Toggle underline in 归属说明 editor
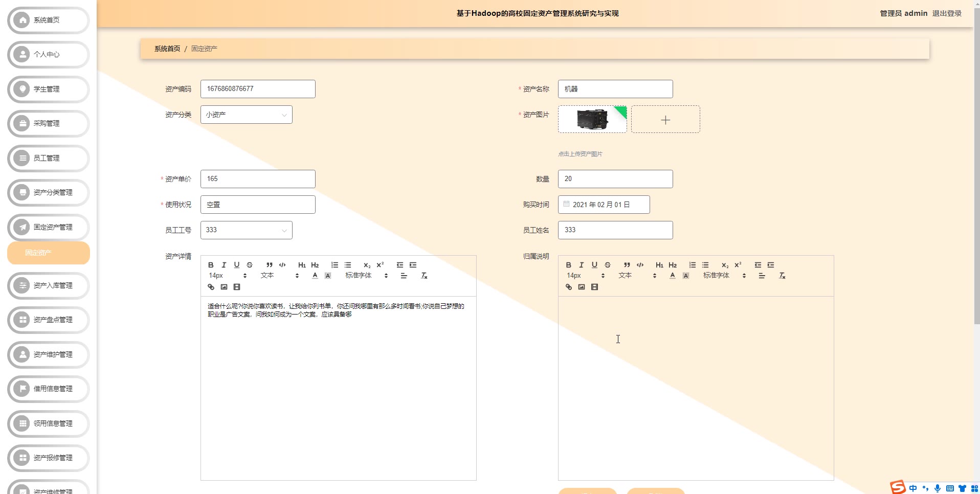 point(594,265)
